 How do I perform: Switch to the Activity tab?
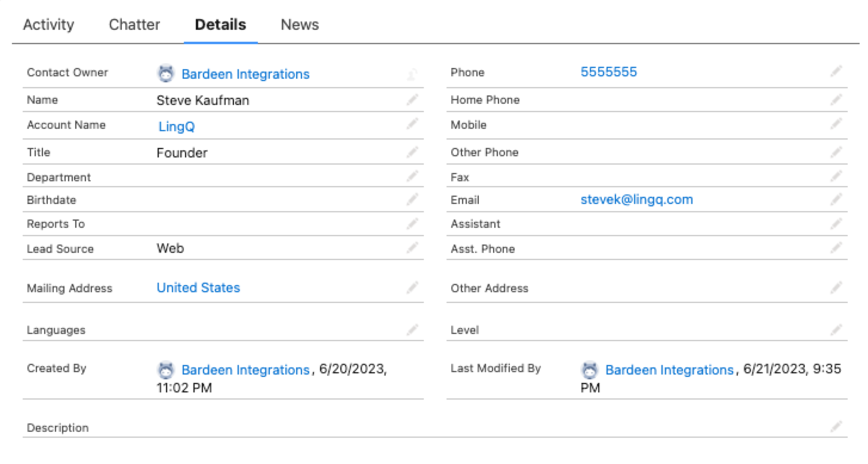point(48,24)
